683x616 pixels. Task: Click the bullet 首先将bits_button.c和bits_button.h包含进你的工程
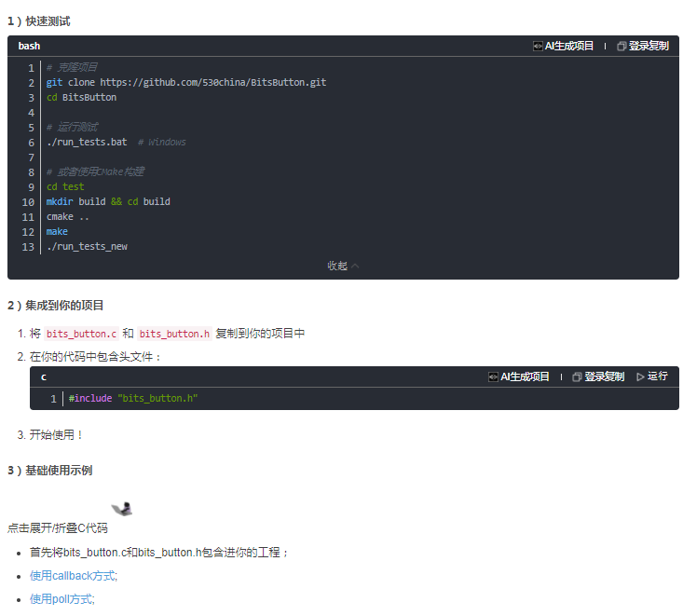click(158, 553)
